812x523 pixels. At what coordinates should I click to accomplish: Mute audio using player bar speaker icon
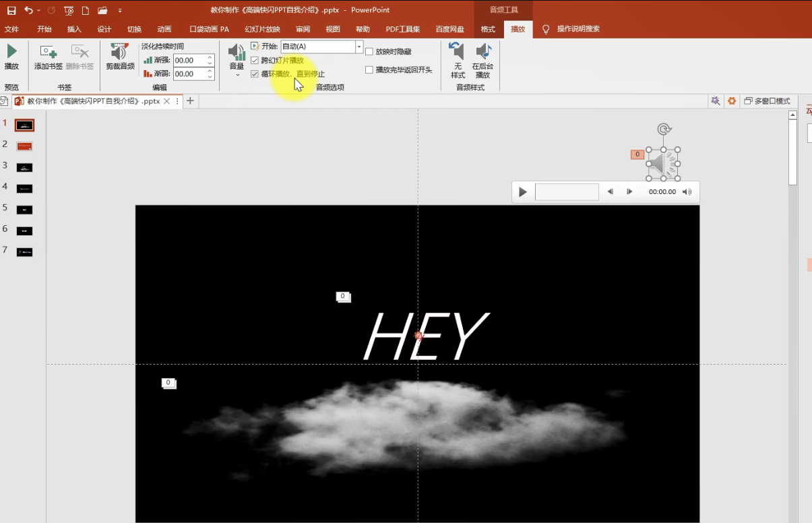point(687,192)
